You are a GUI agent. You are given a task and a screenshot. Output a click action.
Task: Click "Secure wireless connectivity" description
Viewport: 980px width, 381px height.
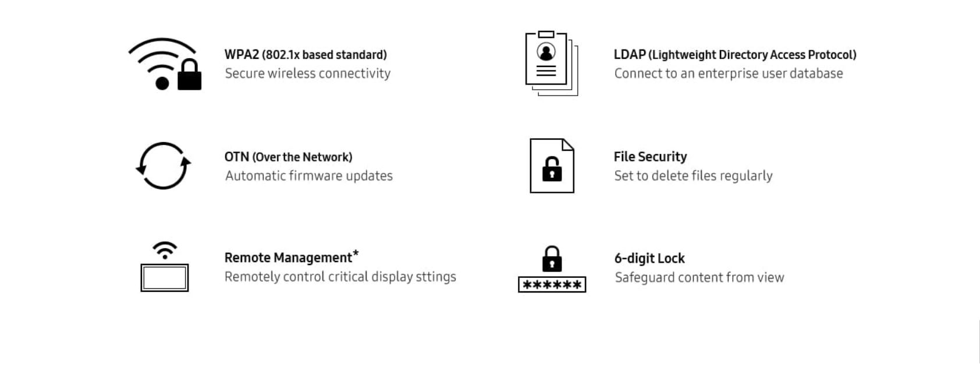[x=307, y=73]
